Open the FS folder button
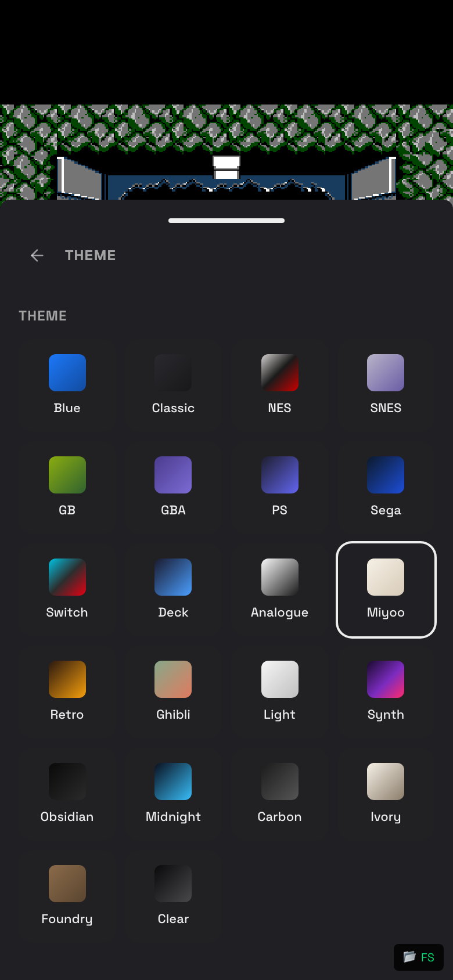Viewport: 453px width, 980px height. [x=419, y=957]
